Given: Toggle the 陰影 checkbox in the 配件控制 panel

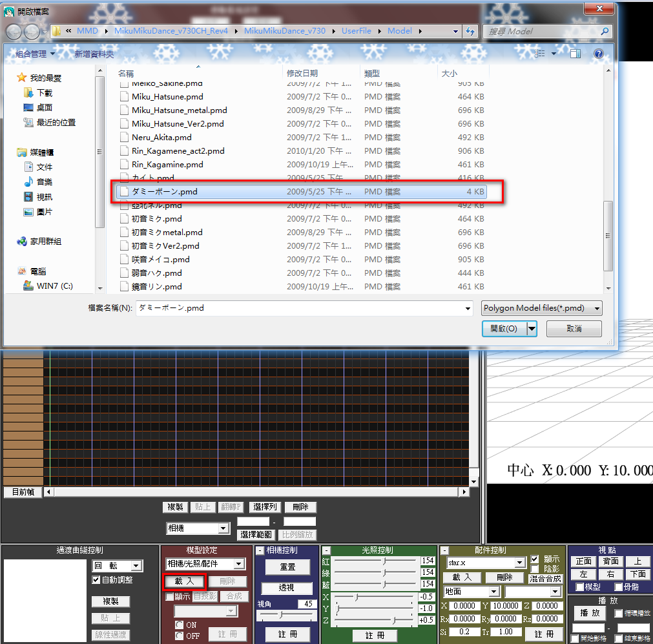Looking at the screenshot, I should [535, 568].
